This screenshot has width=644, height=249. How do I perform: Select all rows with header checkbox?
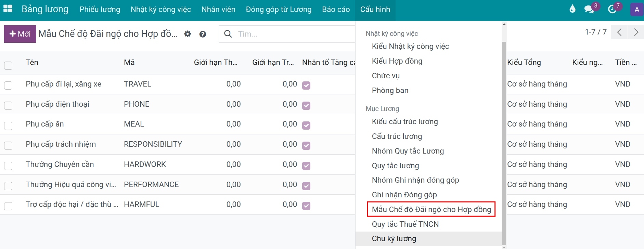coord(8,65)
